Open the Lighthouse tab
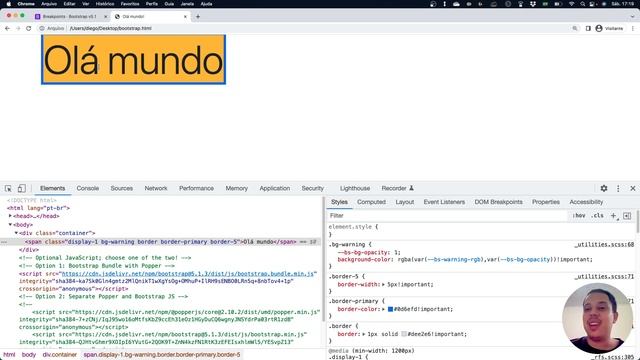 pos(355,189)
